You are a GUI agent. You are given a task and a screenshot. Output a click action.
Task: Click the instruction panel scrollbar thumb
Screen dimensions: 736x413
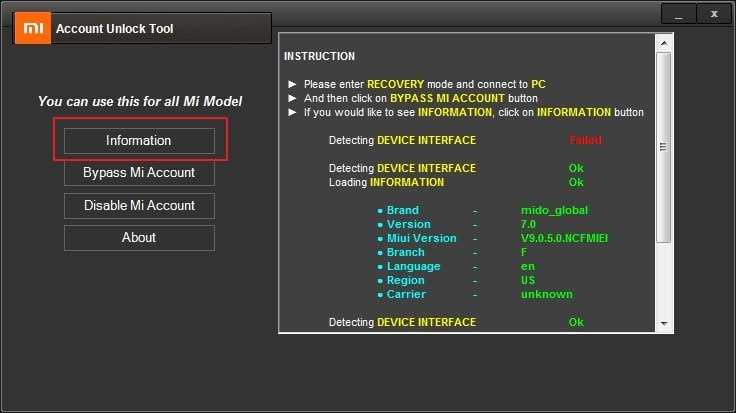[663, 147]
